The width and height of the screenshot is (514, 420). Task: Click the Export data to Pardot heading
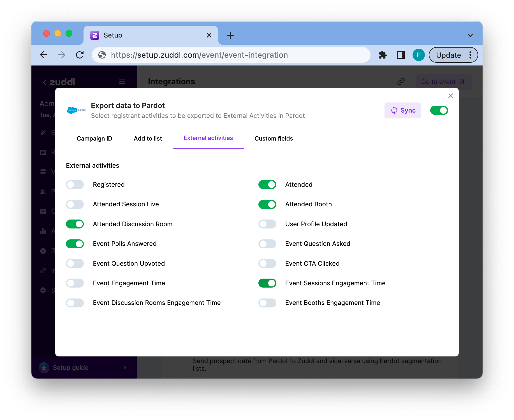pyautogui.click(x=128, y=106)
